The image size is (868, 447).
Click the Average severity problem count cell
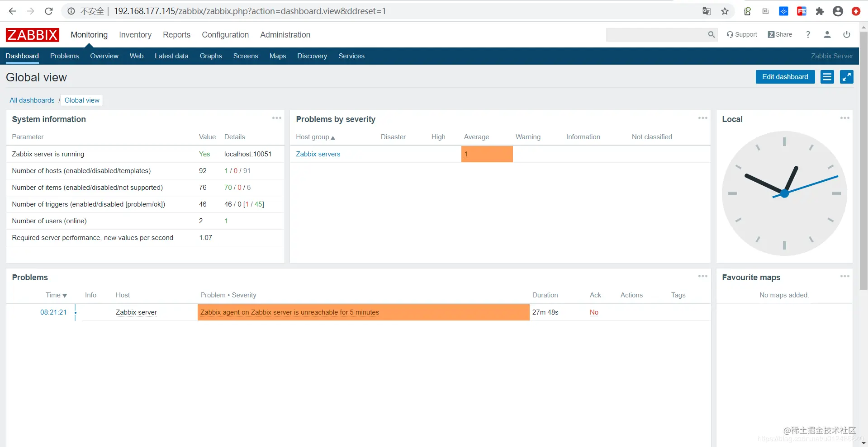pos(487,154)
